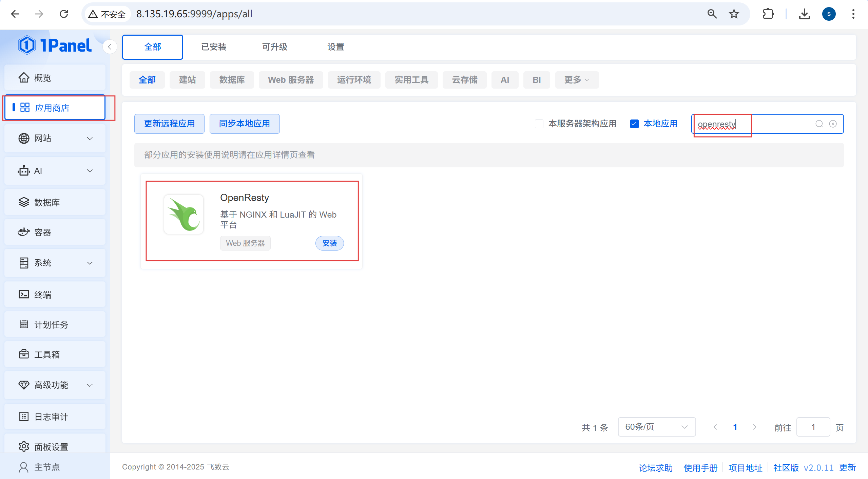Click the 安装 button for OpenResty
The width and height of the screenshot is (868, 479).
pos(329,243)
